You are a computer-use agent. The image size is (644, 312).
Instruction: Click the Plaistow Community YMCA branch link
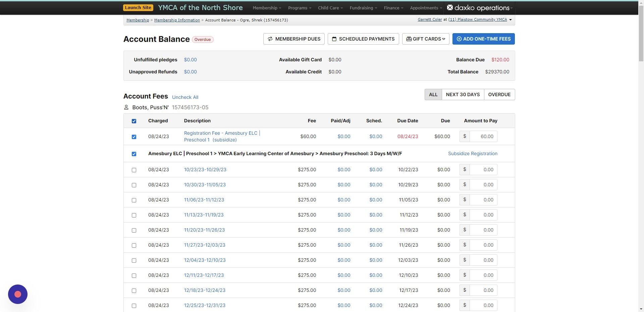(x=478, y=19)
